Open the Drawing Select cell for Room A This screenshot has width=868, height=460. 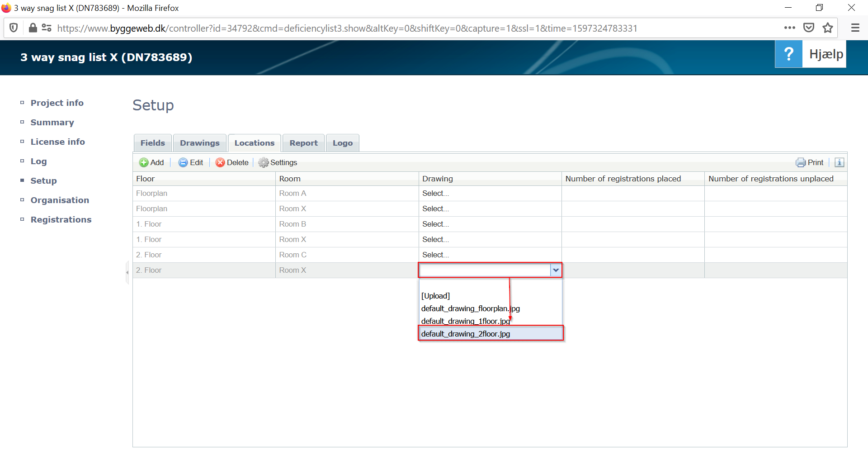tap(490, 194)
